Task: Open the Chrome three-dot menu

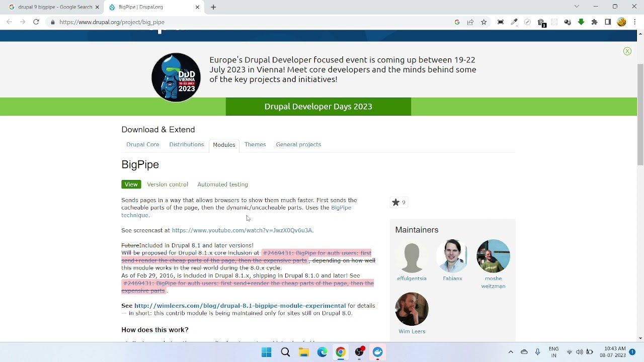Action: [x=635, y=22]
